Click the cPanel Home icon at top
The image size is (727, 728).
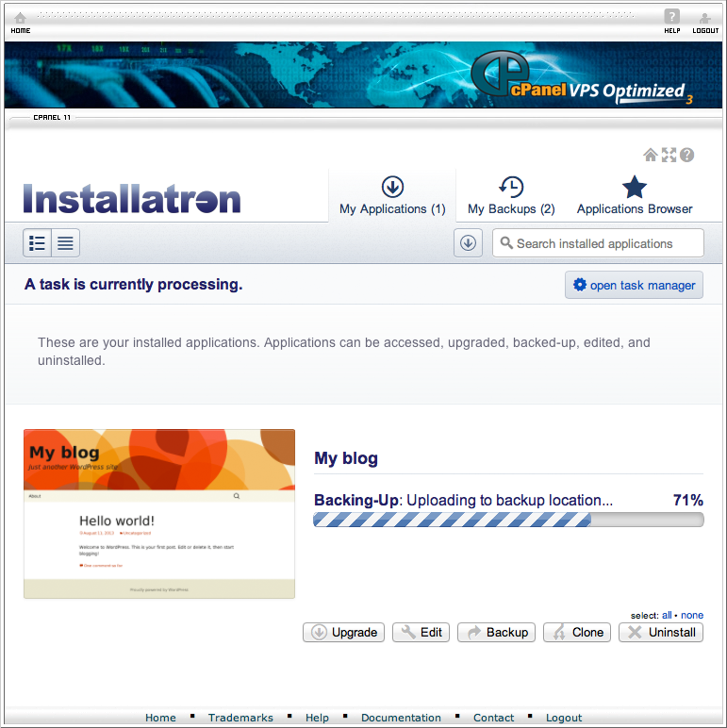click(x=21, y=18)
